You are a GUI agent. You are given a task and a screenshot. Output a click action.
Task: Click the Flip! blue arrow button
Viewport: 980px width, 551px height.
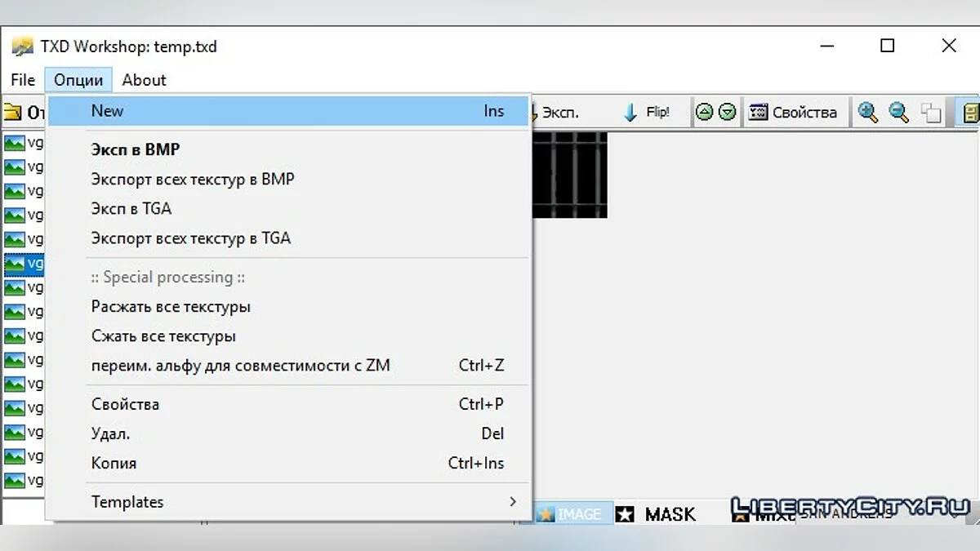[x=647, y=113]
